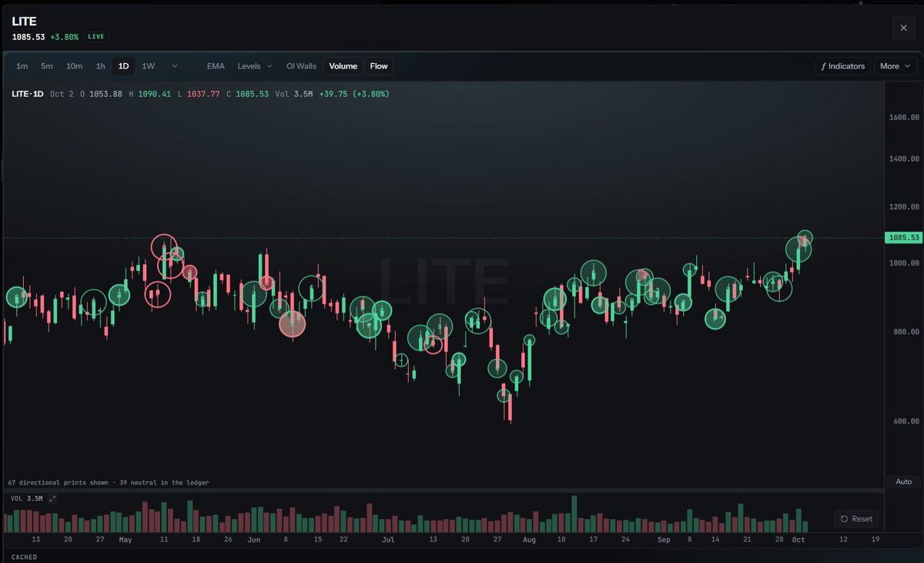Expand the More dropdown menu
The height and width of the screenshot is (563, 924).
coord(895,66)
